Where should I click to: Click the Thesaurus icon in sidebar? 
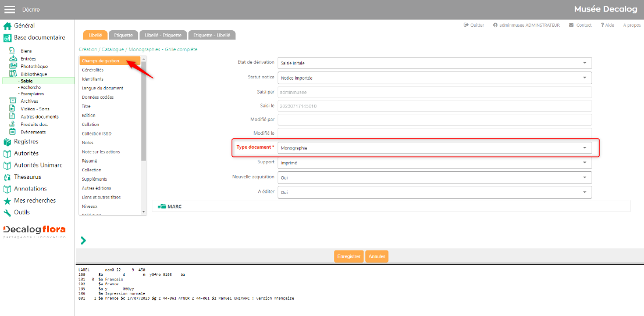coord(8,177)
